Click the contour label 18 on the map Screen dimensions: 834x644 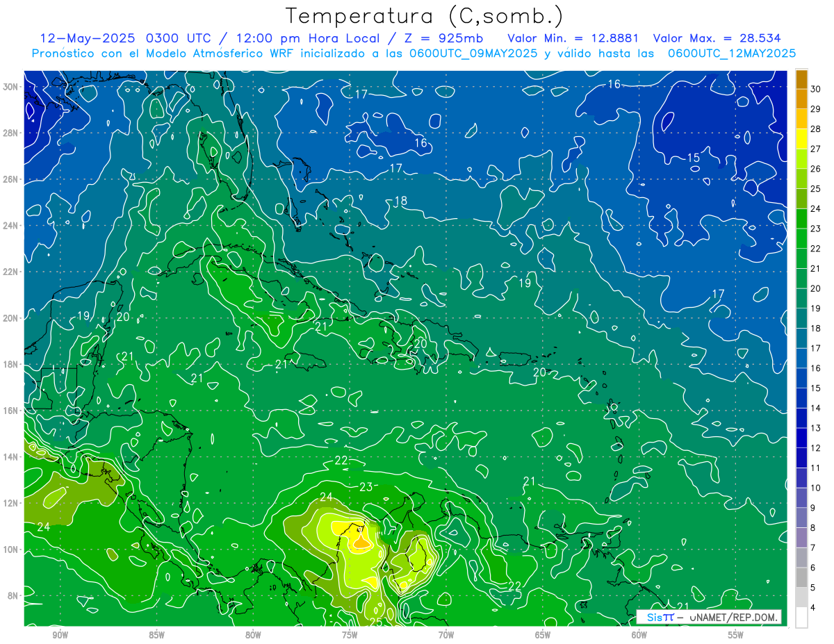pos(401,201)
